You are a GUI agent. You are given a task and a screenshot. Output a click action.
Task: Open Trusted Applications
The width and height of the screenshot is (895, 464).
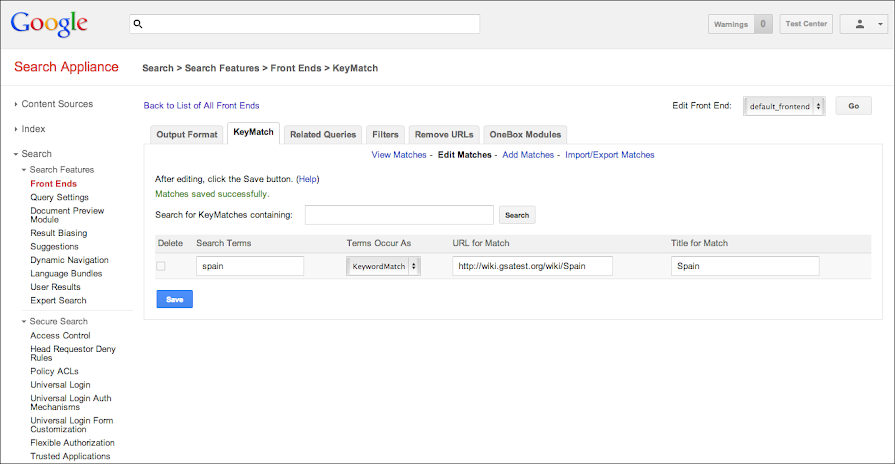pos(70,456)
